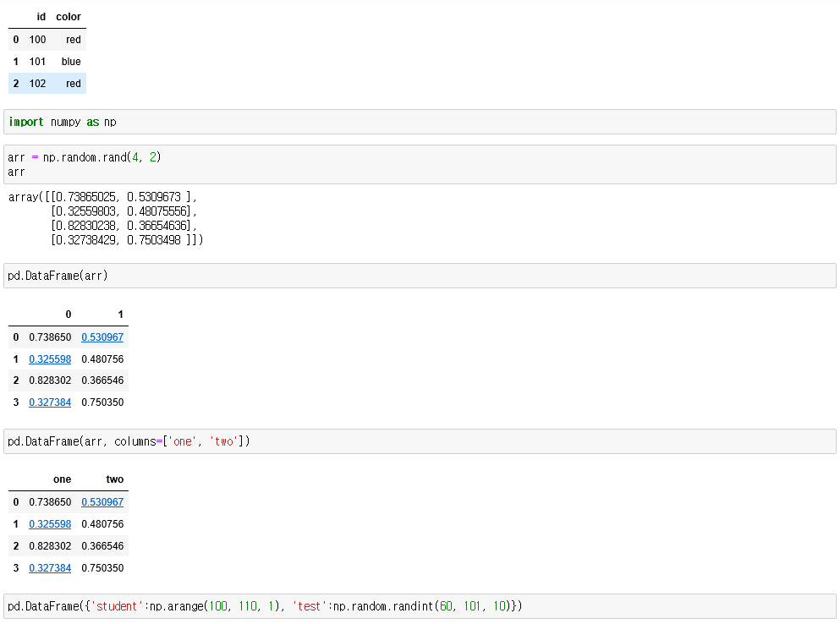The image size is (840, 624).
Task: Click the code cell with columns=['one', 'two']
Action: click(x=420, y=441)
